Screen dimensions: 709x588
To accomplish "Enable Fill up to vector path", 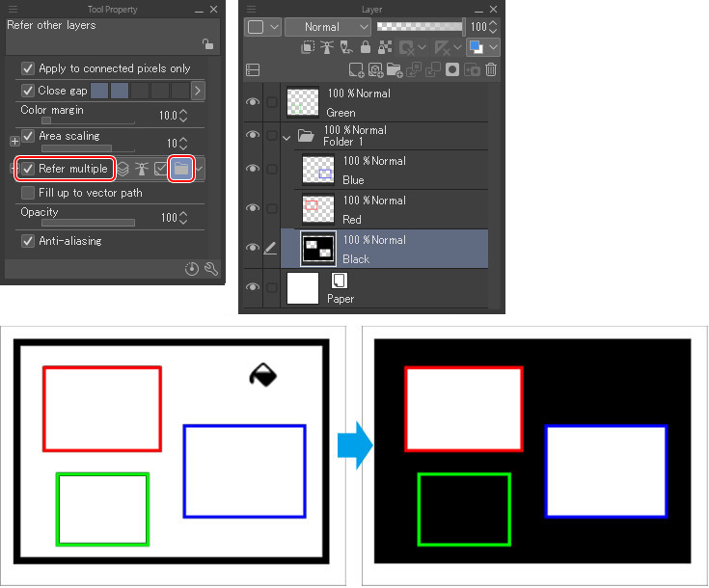I will pyautogui.click(x=28, y=193).
